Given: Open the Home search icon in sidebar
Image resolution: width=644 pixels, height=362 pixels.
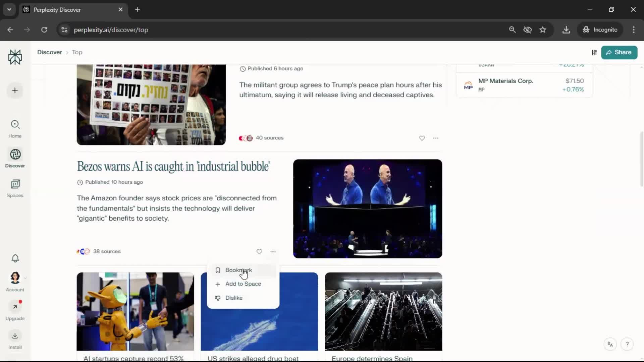Looking at the screenshot, I should pos(15,125).
